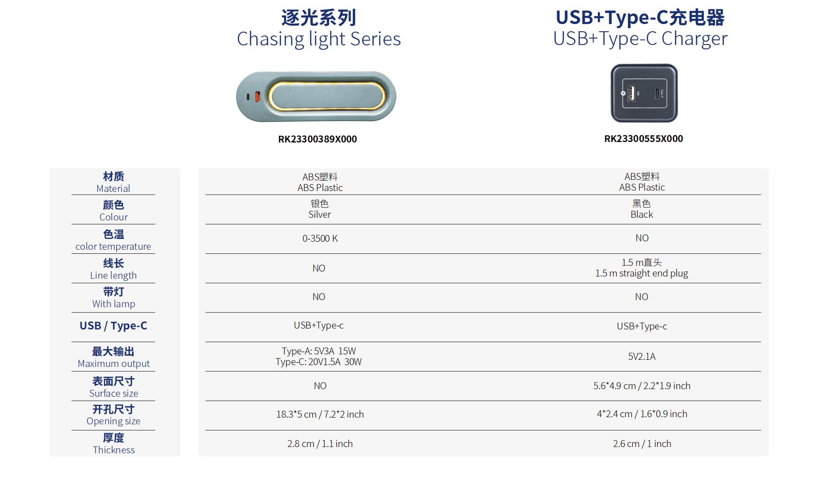The width and height of the screenshot is (818, 504).
Task: Click the USB-A port on the black charger
Action: 631,93
